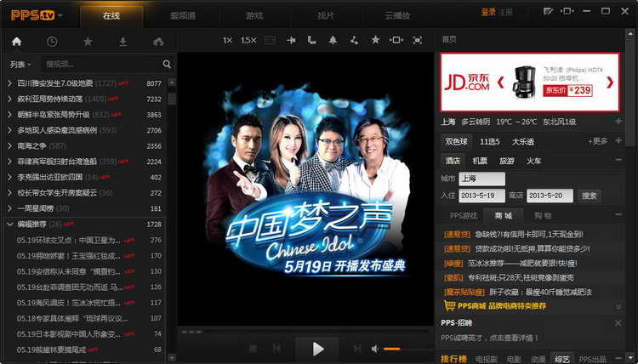
Task: Click the 登录 login link
Action: (488, 12)
